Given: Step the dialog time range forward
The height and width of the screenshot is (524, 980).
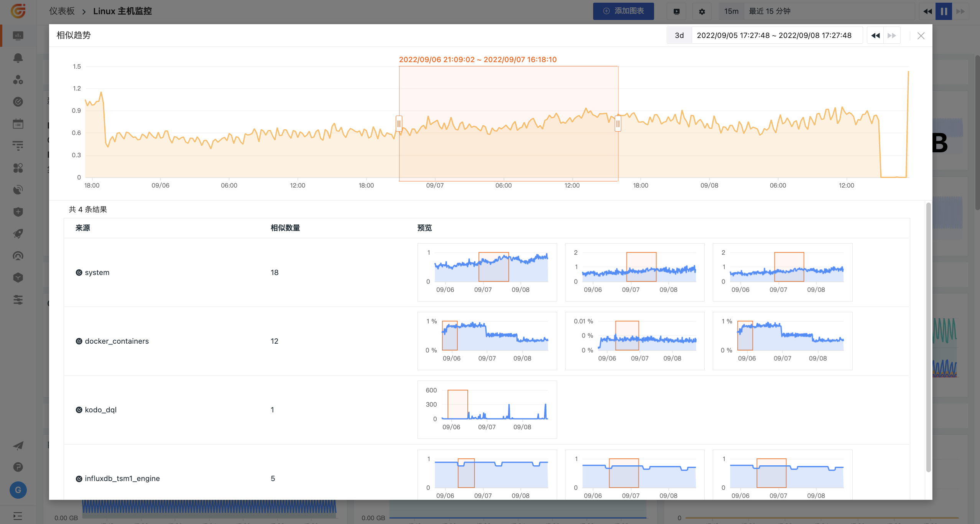Looking at the screenshot, I should (892, 36).
